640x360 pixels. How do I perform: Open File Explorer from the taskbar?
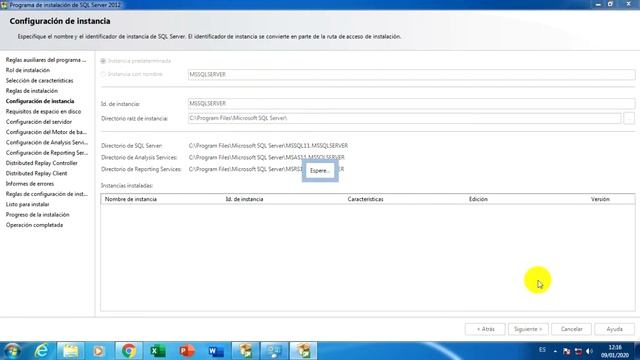[70, 351]
